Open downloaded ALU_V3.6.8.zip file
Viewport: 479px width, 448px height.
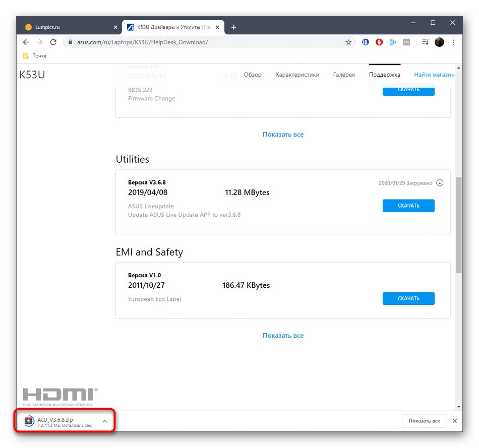click(x=58, y=421)
